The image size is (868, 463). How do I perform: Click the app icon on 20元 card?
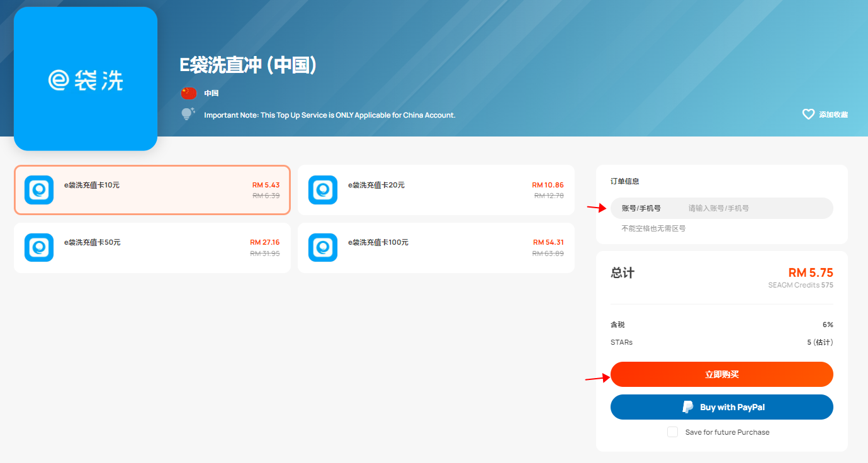pyautogui.click(x=323, y=190)
